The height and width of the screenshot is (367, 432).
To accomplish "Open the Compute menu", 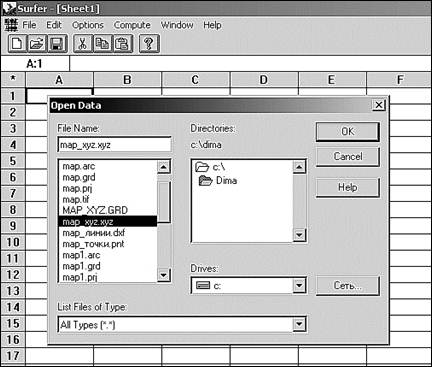I will 132,25.
